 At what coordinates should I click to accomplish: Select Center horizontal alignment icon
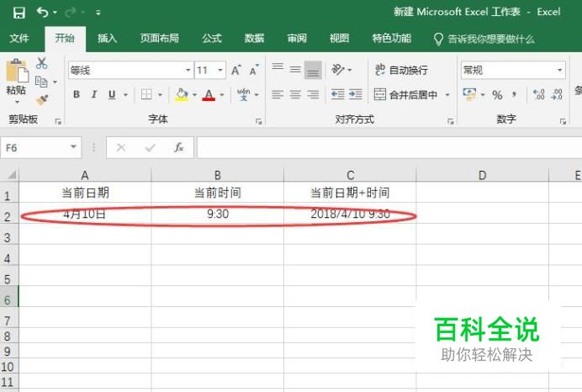[x=295, y=95]
